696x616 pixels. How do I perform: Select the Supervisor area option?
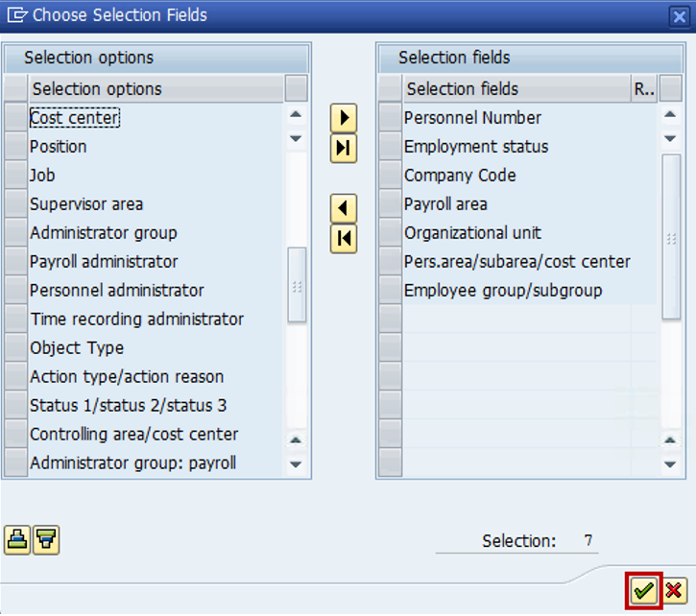pyautogui.click(x=86, y=204)
